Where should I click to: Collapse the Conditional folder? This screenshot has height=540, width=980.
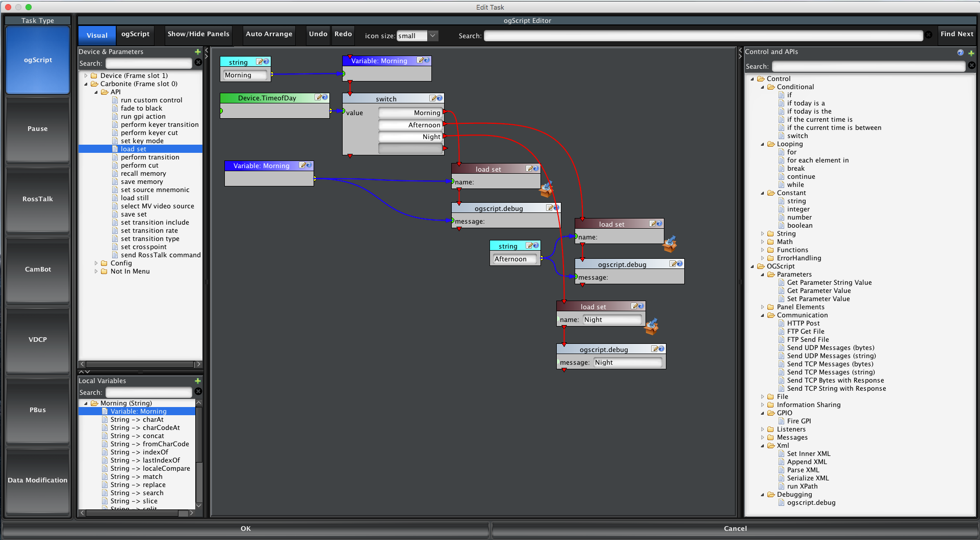pyautogui.click(x=762, y=87)
